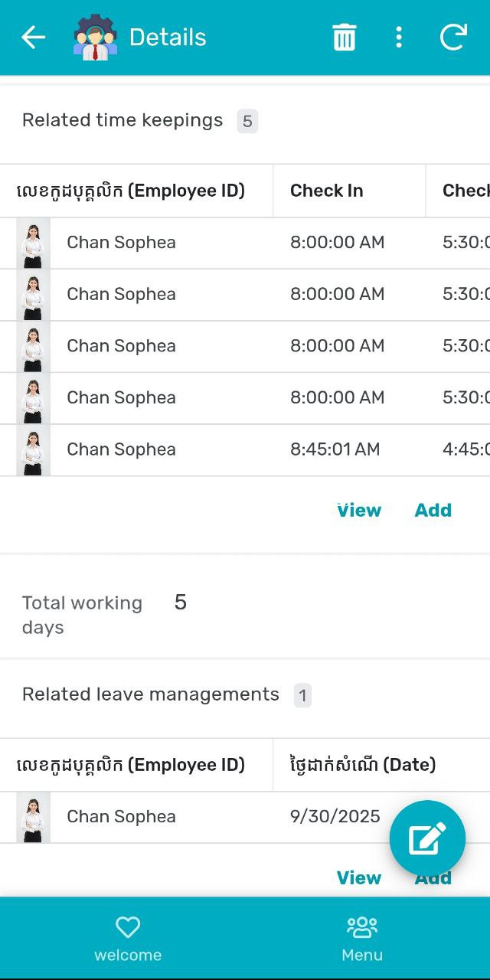The height and width of the screenshot is (980, 490).
Task: View related leave managements list
Action: [x=359, y=878]
